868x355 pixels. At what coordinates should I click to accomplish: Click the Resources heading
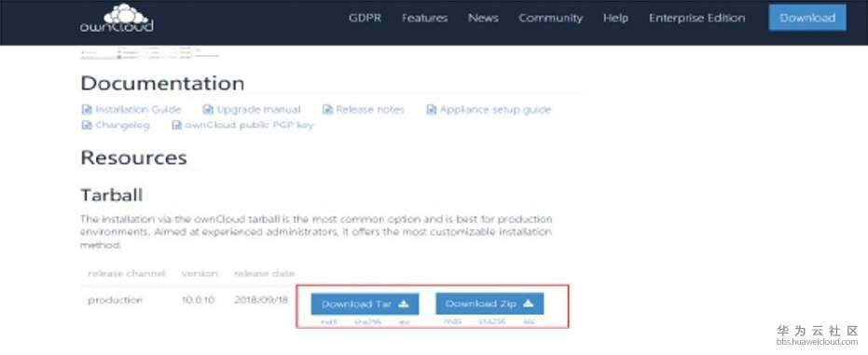click(133, 157)
